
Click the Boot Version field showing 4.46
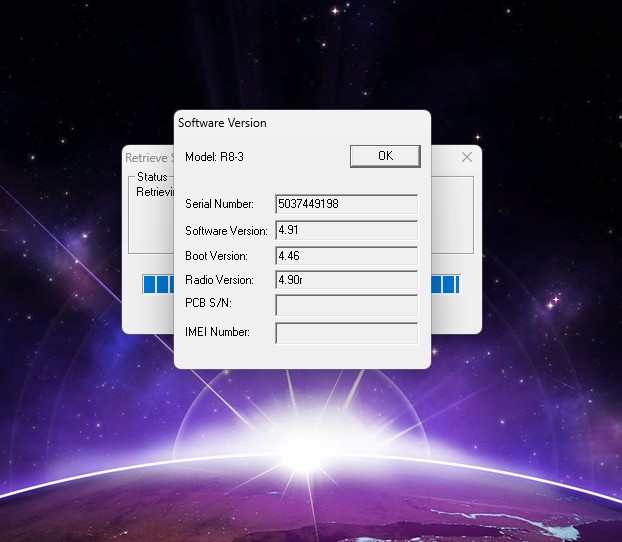point(346,256)
